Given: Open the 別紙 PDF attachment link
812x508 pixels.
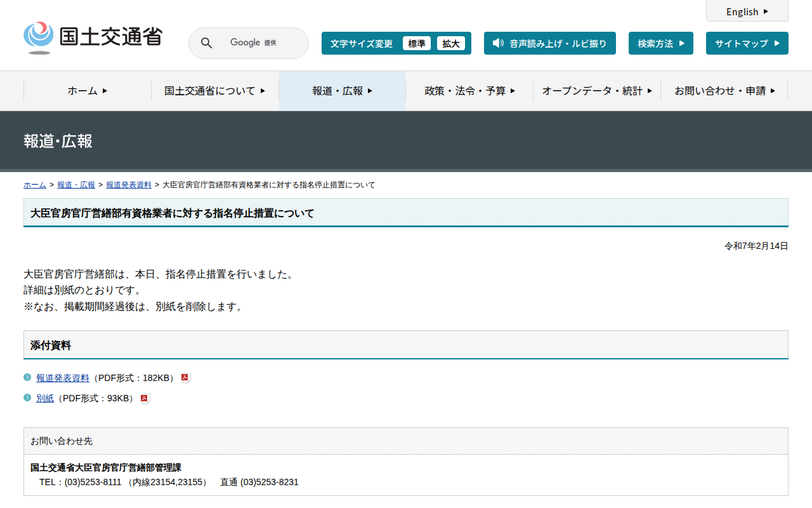Looking at the screenshot, I should [45, 398].
